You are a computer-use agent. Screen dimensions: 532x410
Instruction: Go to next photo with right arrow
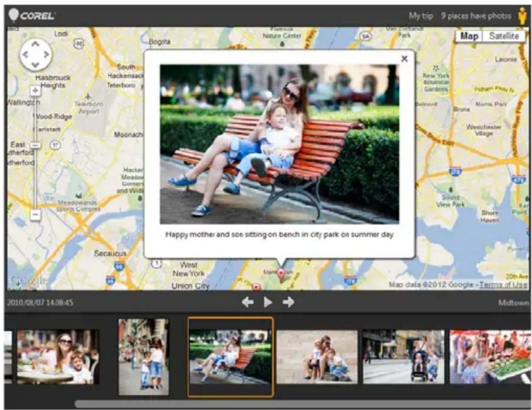pyautogui.click(x=289, y=302)
